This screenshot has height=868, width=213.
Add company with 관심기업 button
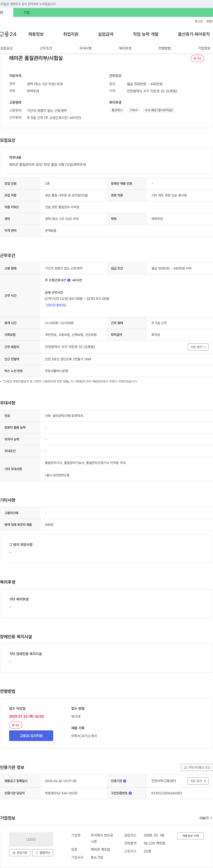[20, 852]
